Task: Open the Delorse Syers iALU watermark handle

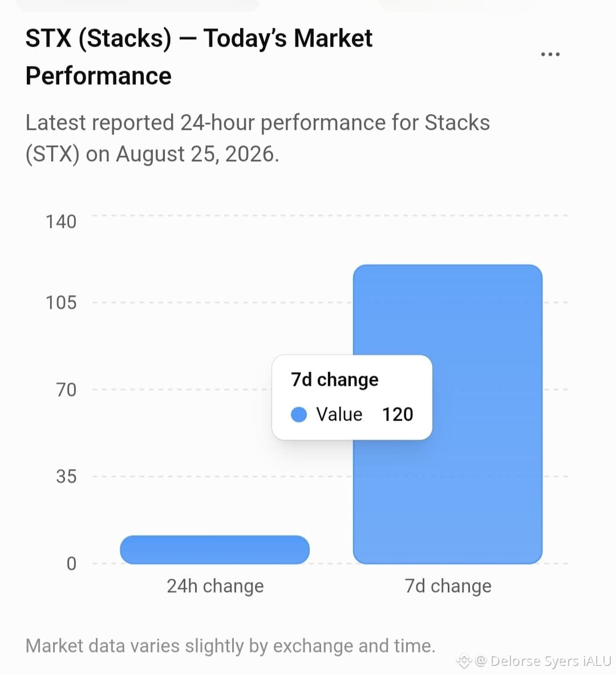Action: click(543, 661)
